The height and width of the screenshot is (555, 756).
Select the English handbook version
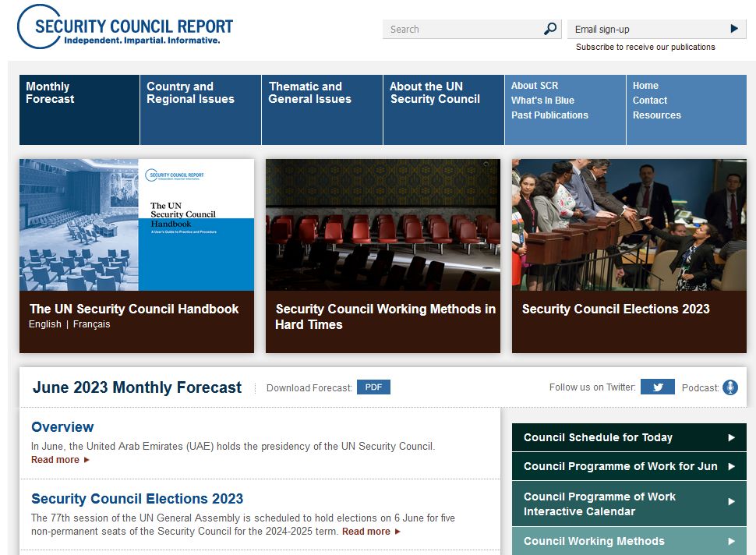pos(45,324)
